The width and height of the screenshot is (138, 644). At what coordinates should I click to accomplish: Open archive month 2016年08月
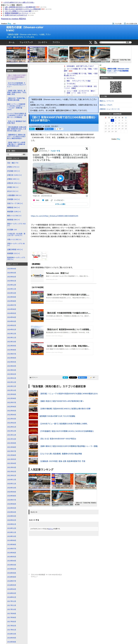coord(11,642)
